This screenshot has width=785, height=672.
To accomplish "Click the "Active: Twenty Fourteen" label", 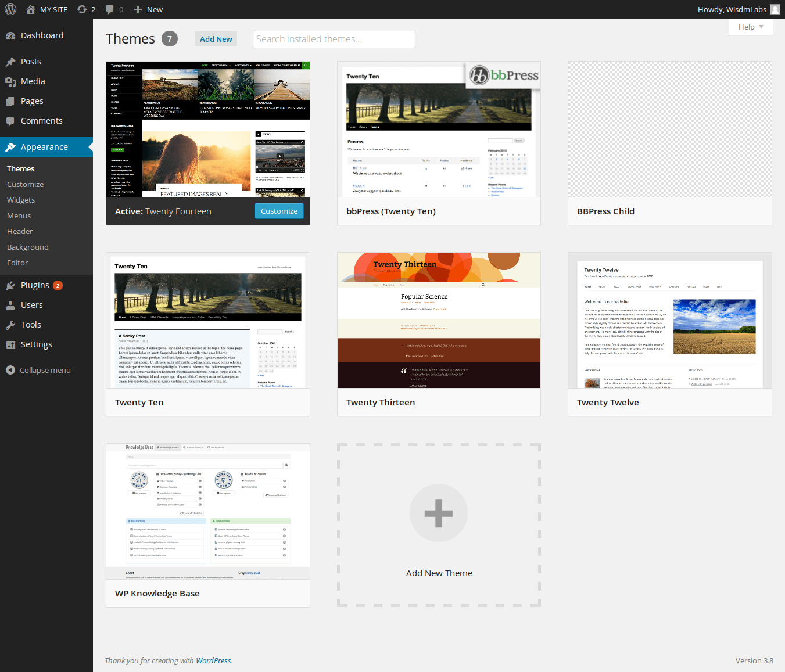I will tap(163, 211).
